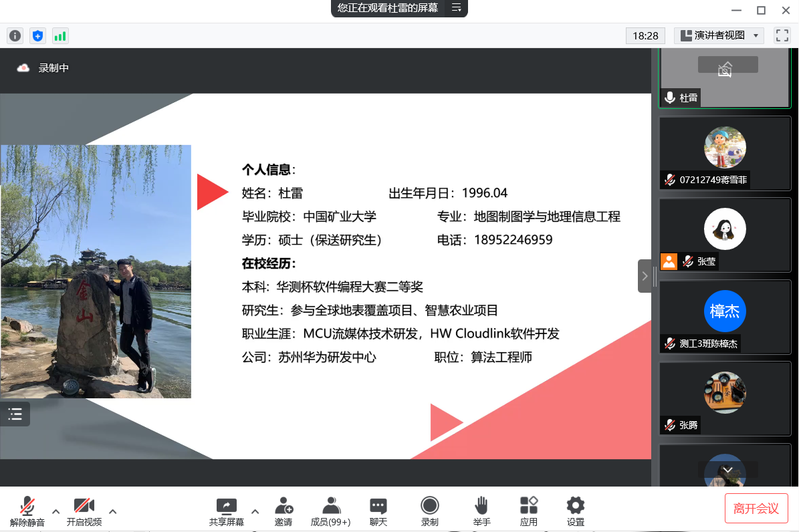Screen dimensions: 799x532
Task: Open the 邀请 invite icon
Action: pos(283,511)
